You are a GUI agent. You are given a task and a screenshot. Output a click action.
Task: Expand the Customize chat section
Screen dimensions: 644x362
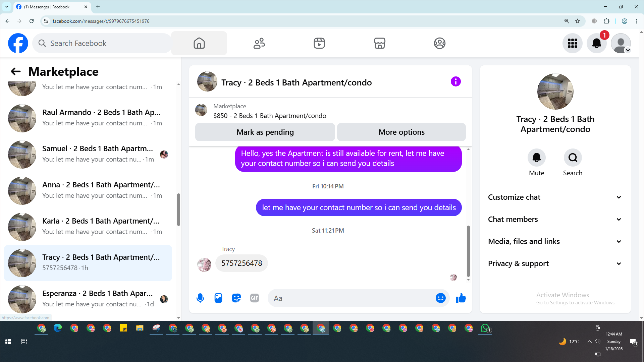(x=555, y=197)
